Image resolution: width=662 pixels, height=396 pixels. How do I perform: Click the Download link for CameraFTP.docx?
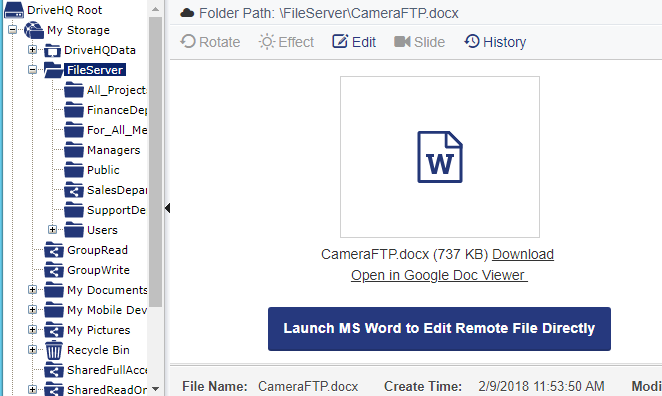tap(523, 254)
